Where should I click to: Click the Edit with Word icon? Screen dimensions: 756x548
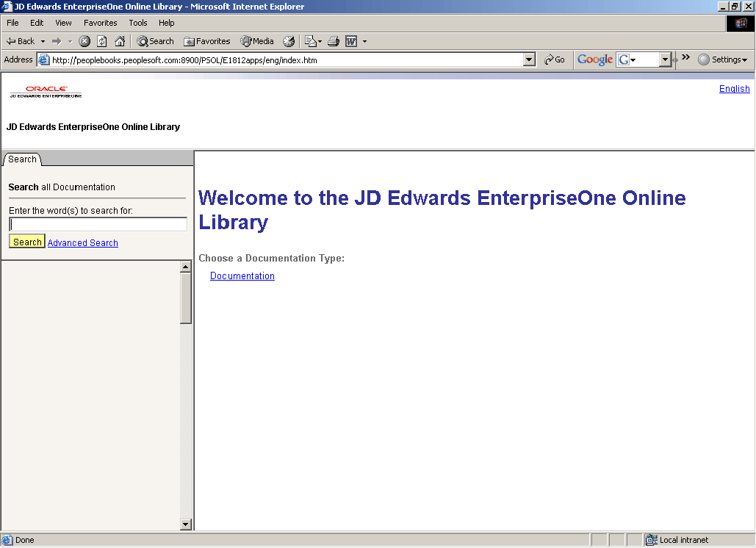pos(351,41)
